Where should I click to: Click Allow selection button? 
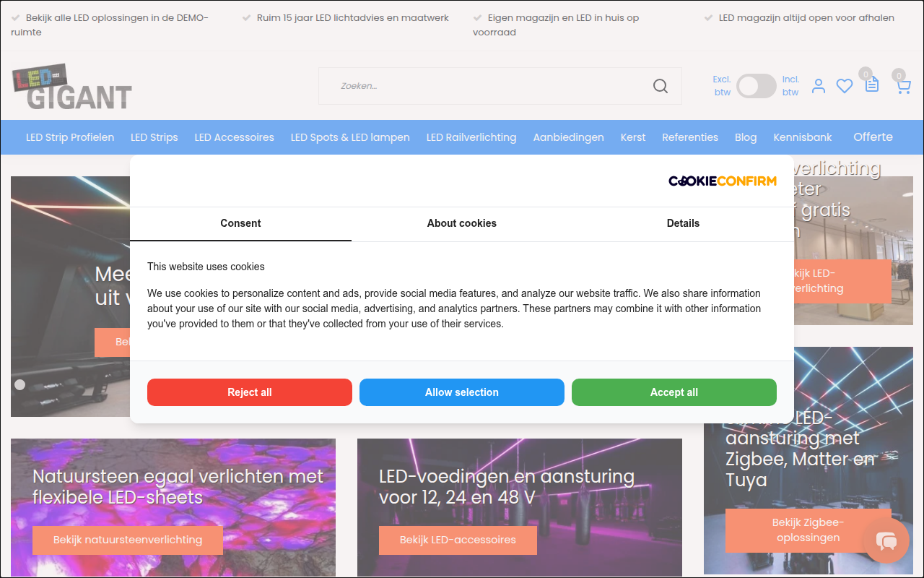pos(462,392)
